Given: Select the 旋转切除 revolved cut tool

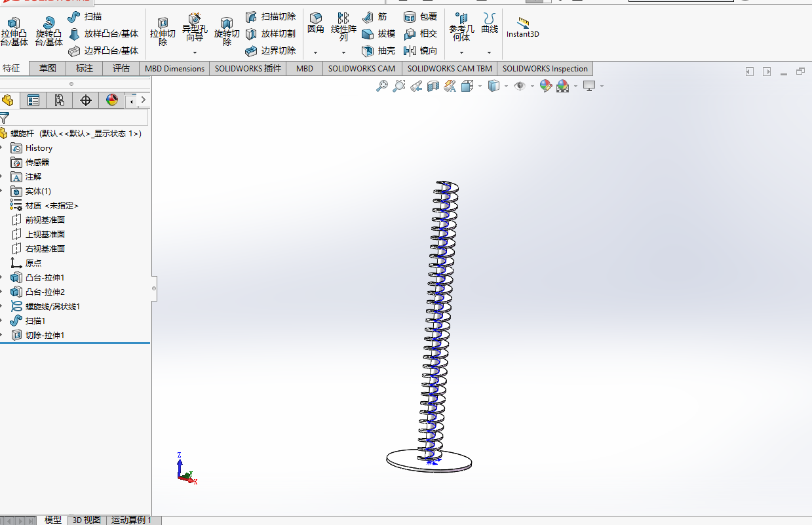Looking at the screenshot, I should click(x=227, y=32).
